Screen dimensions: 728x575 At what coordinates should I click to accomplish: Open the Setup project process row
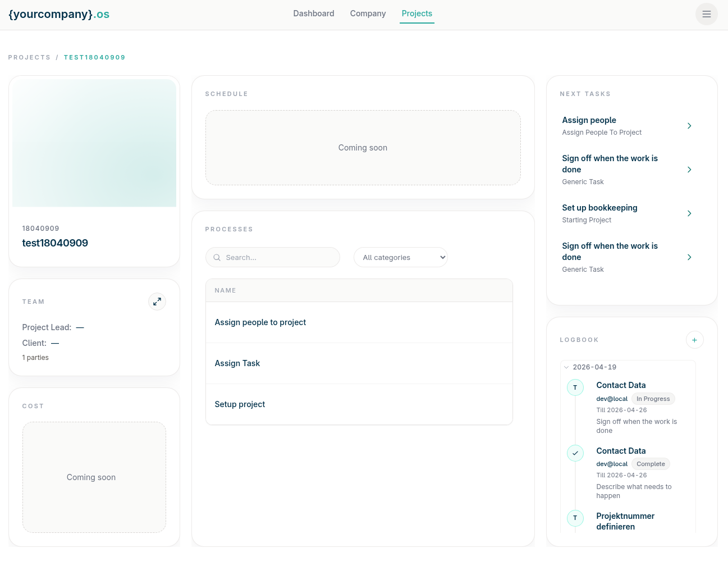[x=359, y=404]
